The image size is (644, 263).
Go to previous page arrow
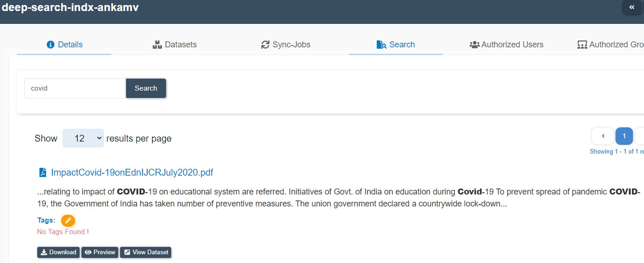tap(603, 136)
